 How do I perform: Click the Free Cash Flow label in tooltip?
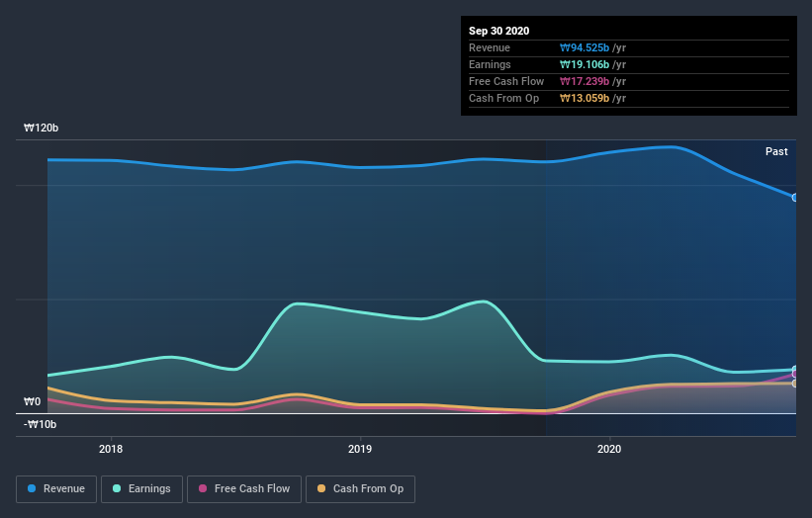click(506, 81)
